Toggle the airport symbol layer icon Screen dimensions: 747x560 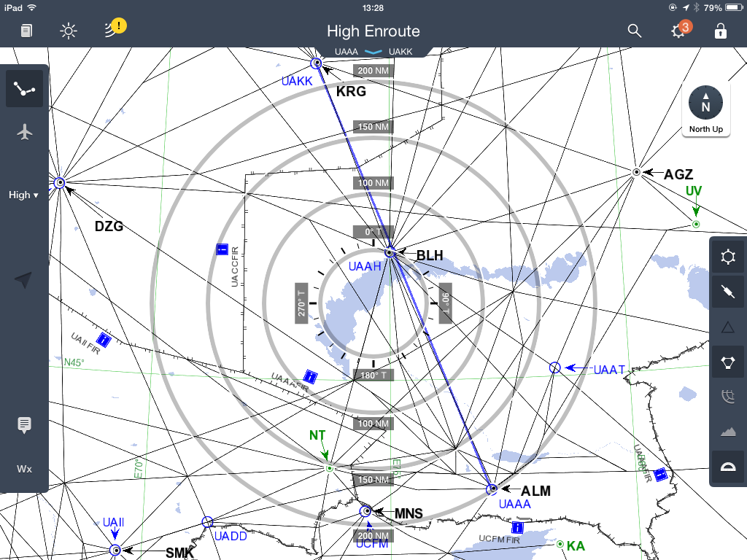[x=728, y=257]
